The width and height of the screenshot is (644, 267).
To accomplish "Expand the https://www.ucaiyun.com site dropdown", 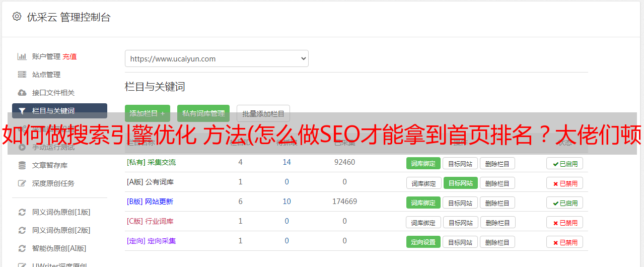I will pyautogui.click(x=217, y=58).
